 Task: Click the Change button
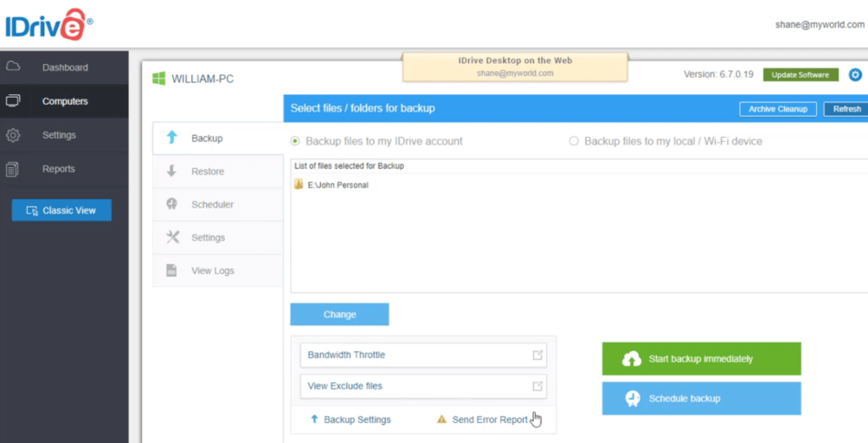(x=339, y=314)
